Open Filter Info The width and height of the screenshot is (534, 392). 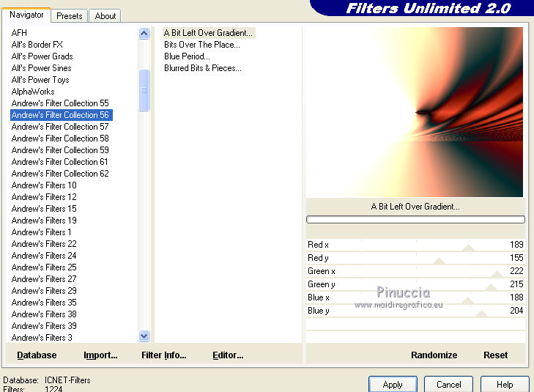[164, 355]
